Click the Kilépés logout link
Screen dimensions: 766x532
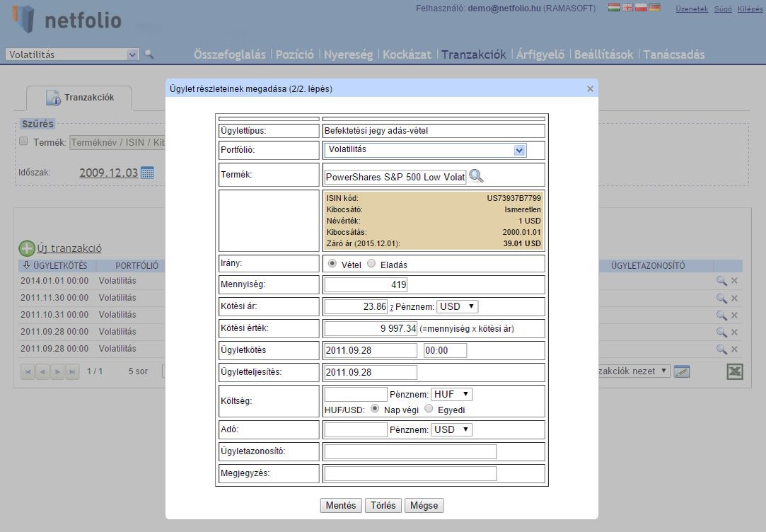point(750,8)
